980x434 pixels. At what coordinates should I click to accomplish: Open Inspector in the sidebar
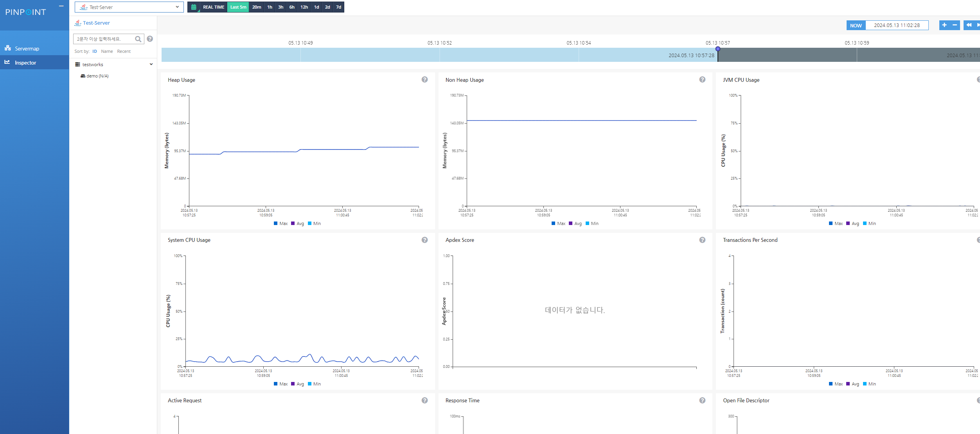click(34, 63)
